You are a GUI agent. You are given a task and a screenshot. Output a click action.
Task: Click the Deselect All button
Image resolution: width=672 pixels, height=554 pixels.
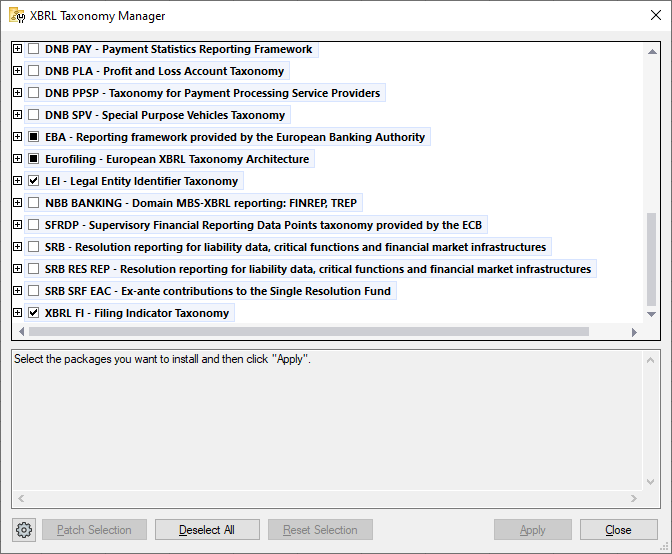point(207,530)
